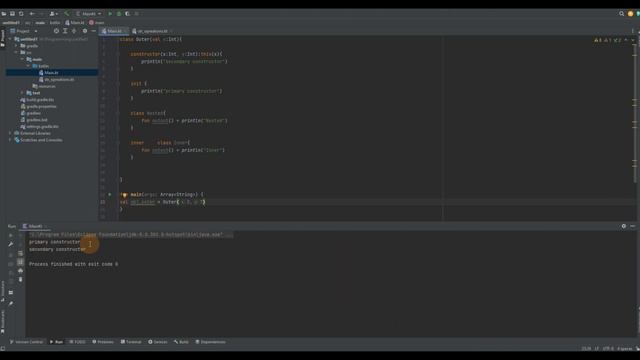Hide the Run tool window
Screen dimensions: 640x360
[632, 226]
